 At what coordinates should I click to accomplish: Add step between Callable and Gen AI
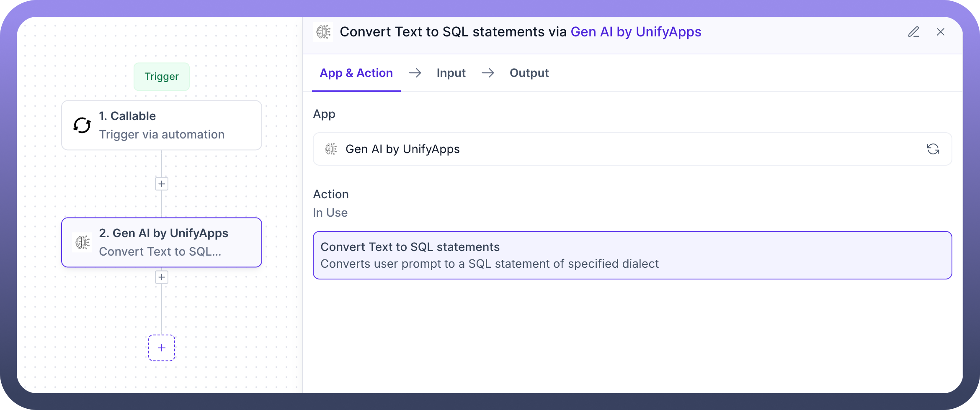pos(162,184)
